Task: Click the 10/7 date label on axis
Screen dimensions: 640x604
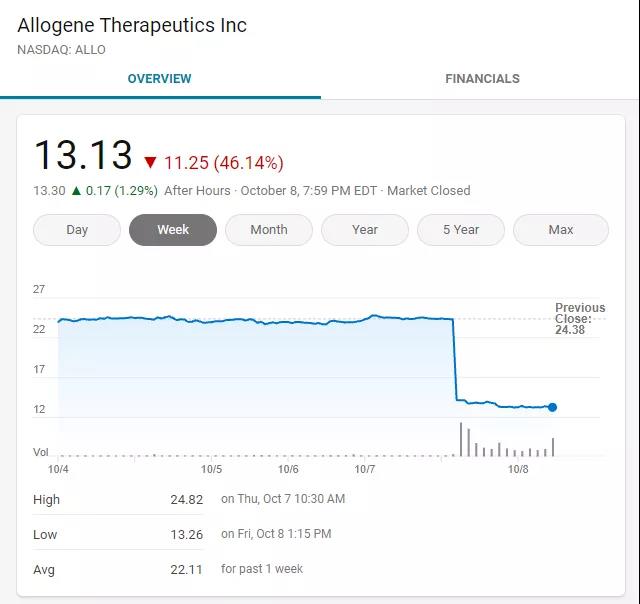Action: (x=365, y=469)
